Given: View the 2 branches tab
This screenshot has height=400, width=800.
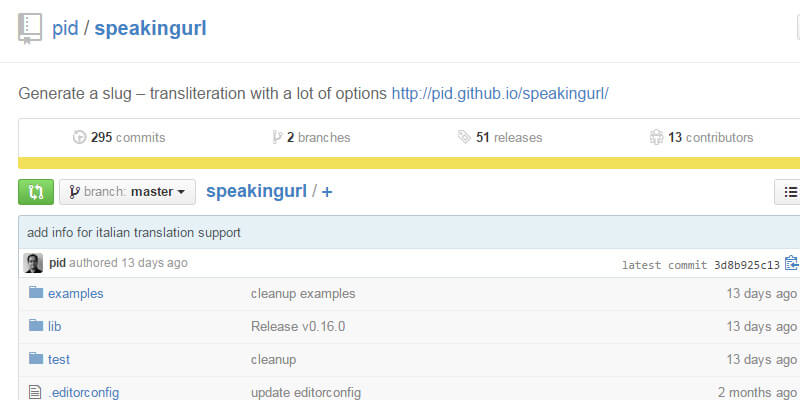Looking at the screenshot, I should click(310, 137).
